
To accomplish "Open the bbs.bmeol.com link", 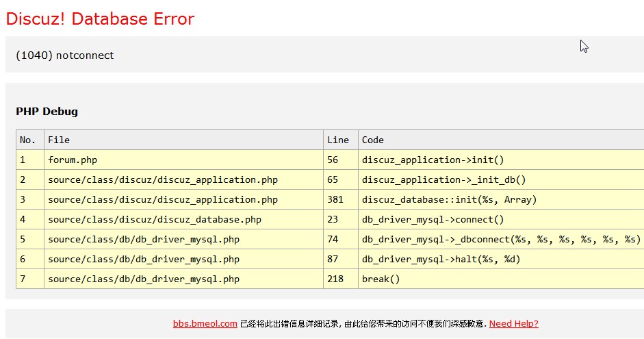I will 205,324.
